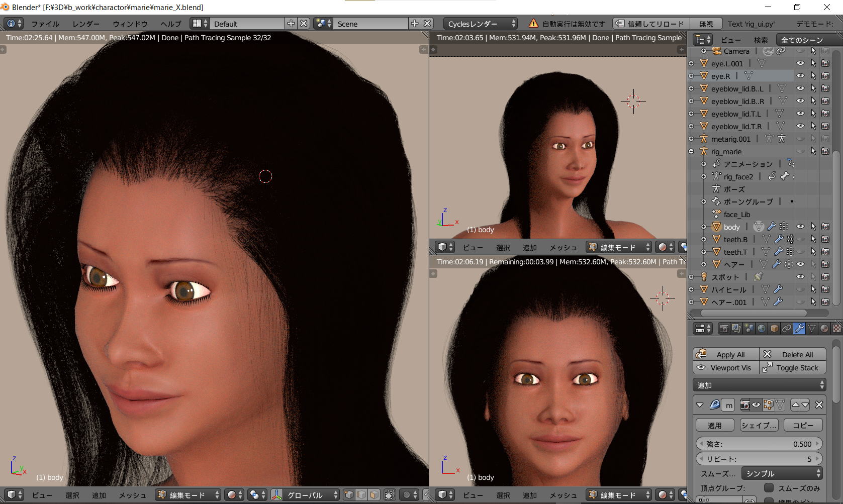Select the body object in the outliner
Screen dimensions: 843x504
pos(731,227)
